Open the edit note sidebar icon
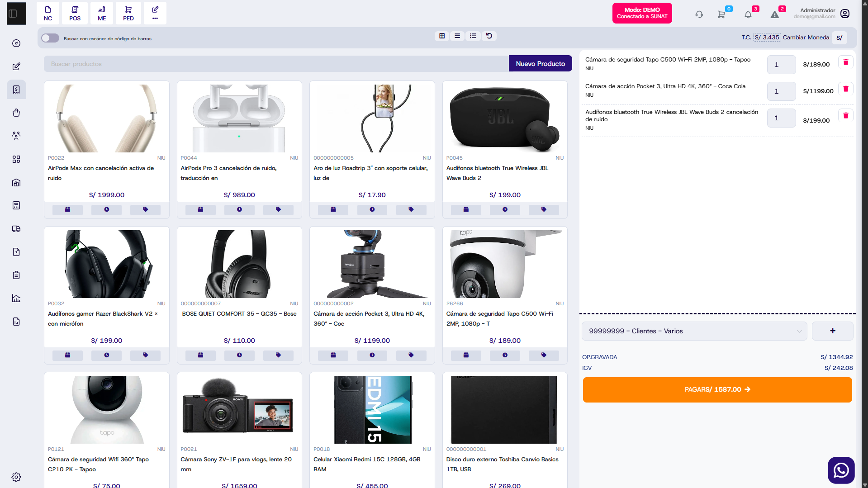The height and width of the screenshot is (488, 868). pos(16,66)
